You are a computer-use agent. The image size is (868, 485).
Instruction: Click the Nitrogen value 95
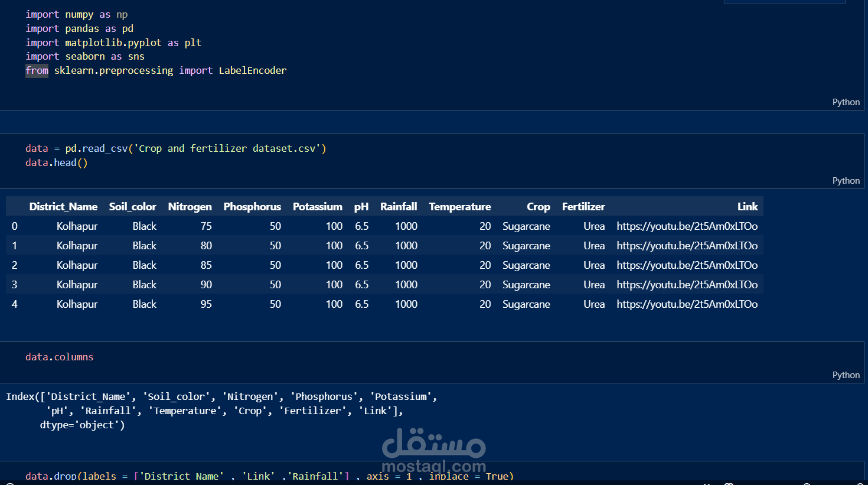(206, 304)
